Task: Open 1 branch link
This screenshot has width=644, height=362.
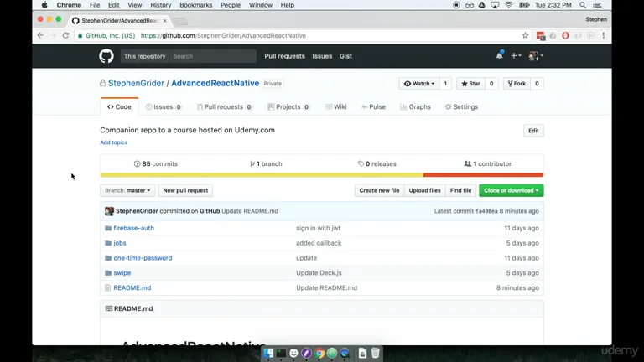Action: coord(266,163)
